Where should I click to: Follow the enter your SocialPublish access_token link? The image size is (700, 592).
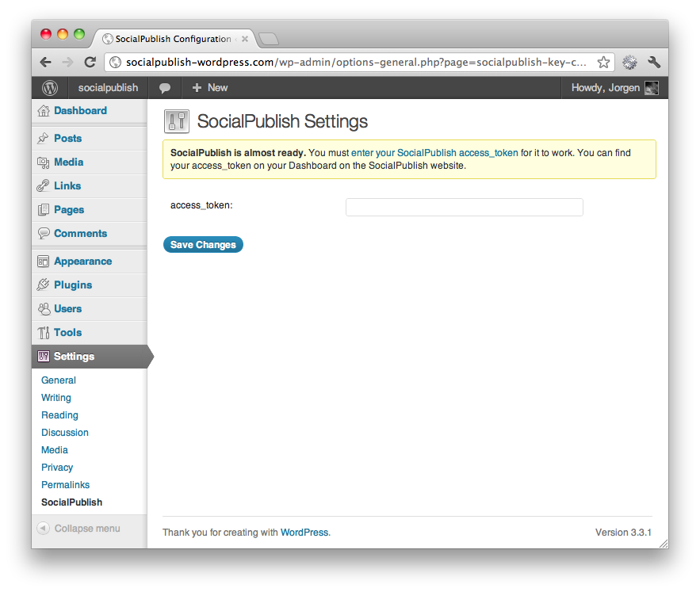click(x=434, y=153)
